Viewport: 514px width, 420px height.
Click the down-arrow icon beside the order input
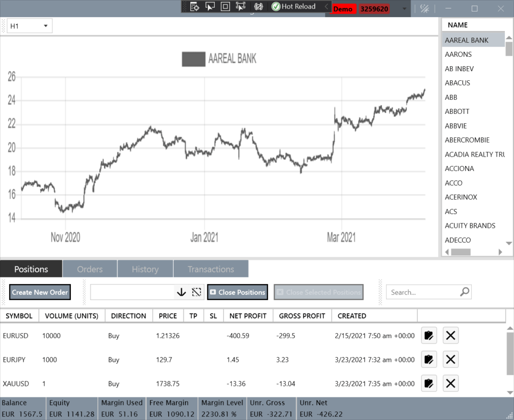[x=181, y=292]
